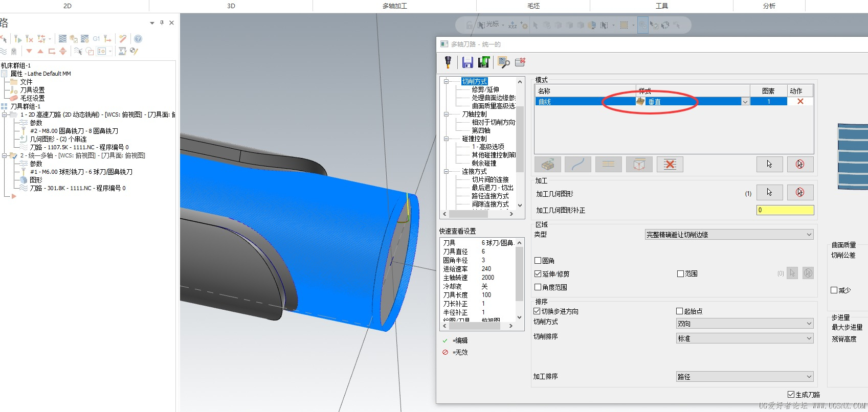Click the red downward triangle move icon
868x412 pixels.
pos(29,51)
